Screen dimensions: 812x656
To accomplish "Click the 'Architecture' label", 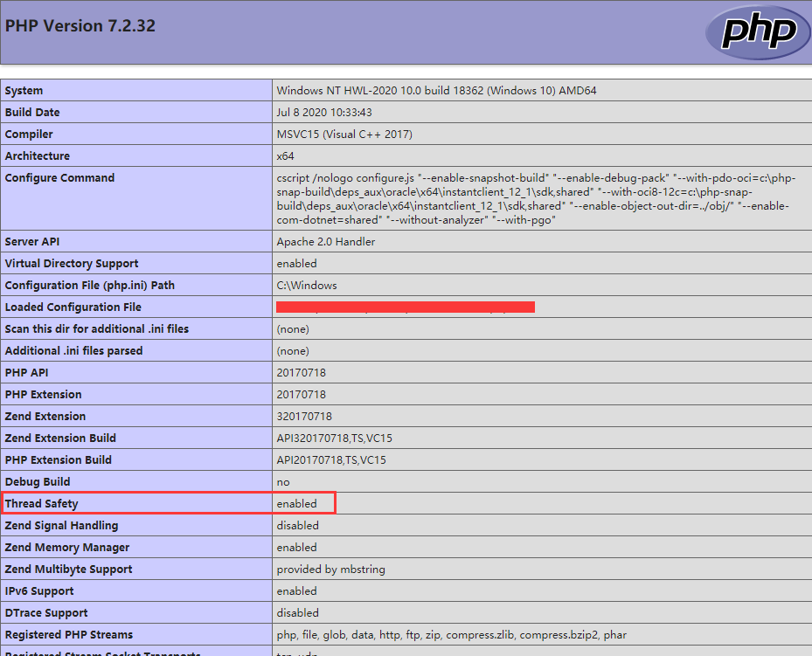I will [x=38, y=155].
